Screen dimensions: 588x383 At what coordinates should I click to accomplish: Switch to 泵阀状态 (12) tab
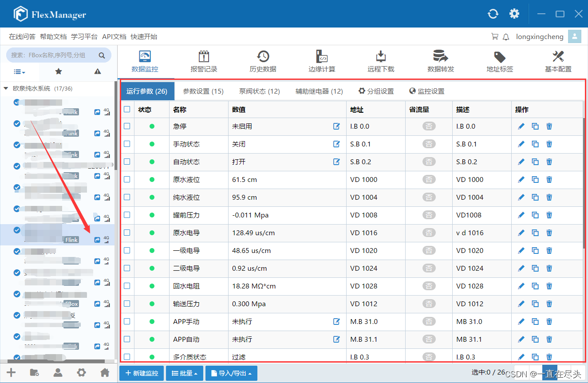coord(260,91)
